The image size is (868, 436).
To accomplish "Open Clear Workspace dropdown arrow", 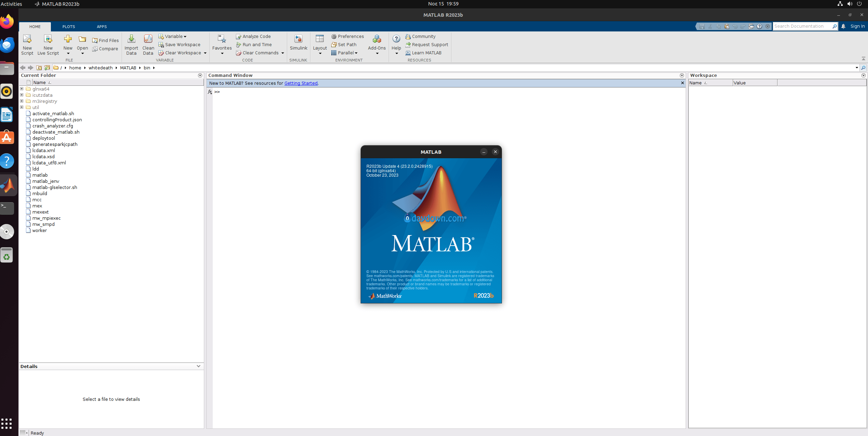I will [205, 53].
